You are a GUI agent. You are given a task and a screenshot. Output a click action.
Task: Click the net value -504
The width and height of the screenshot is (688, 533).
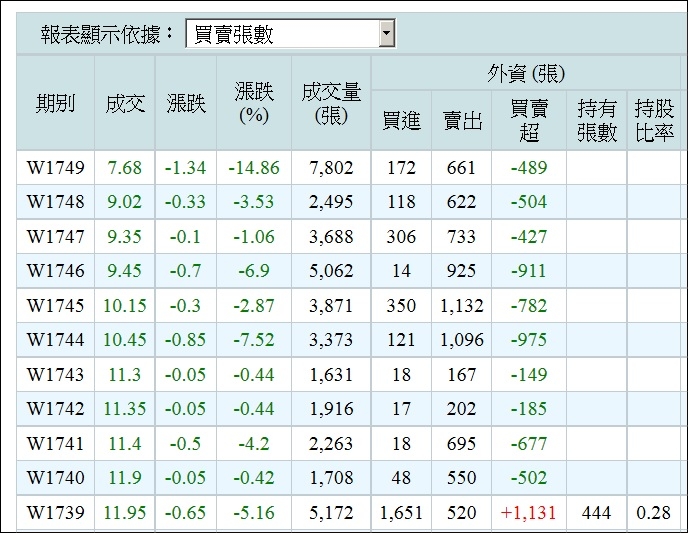tap(529, 202)
